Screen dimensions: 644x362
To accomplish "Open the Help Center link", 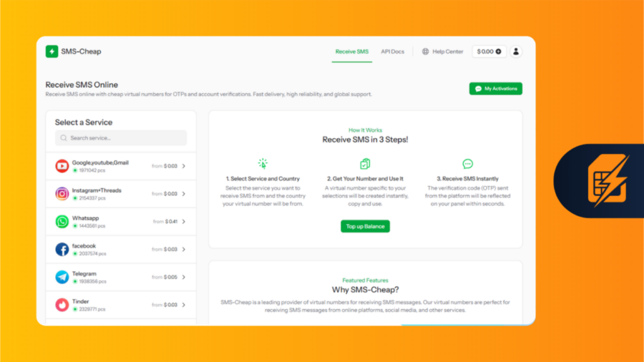I will pos(447,52).
